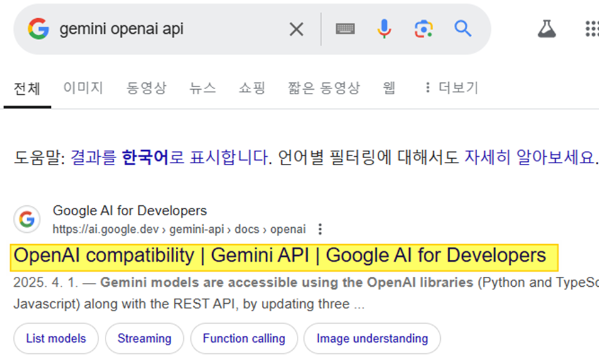Select the 전체 tab
The width and height of the screenshot is (599, 364).
[x=27, y=88]
